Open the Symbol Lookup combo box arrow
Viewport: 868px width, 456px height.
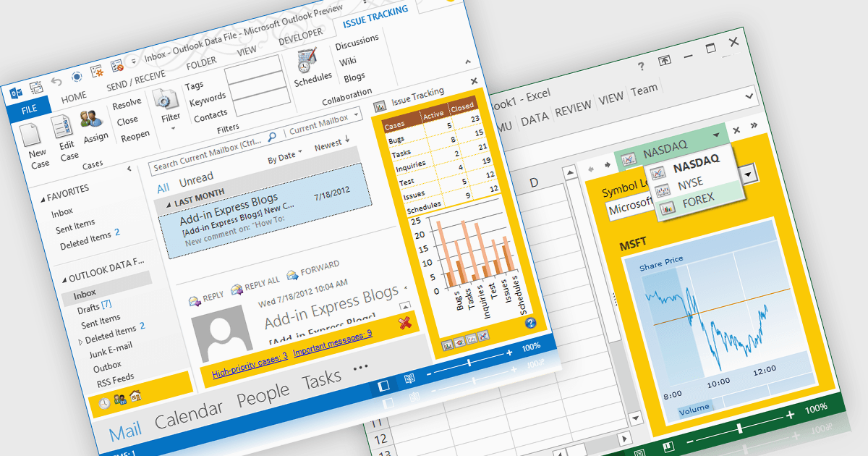click(748, 174)
